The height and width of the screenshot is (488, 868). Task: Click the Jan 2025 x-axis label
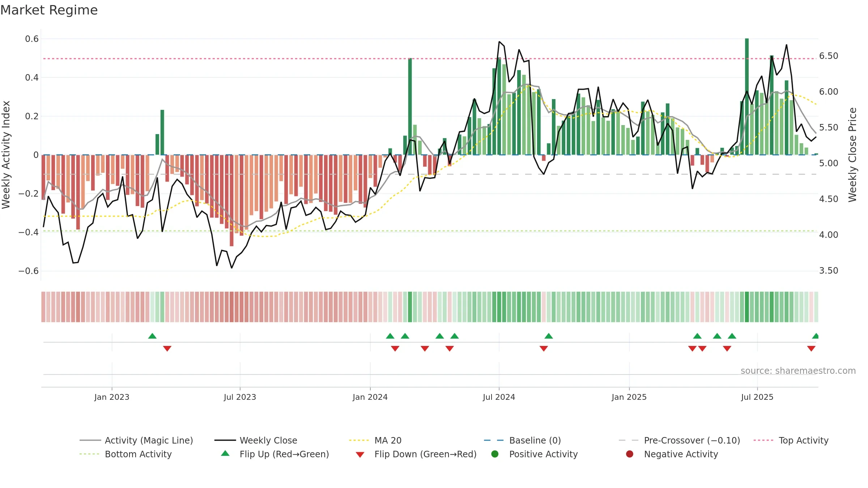pyautogui.click(x=629, y=397)
